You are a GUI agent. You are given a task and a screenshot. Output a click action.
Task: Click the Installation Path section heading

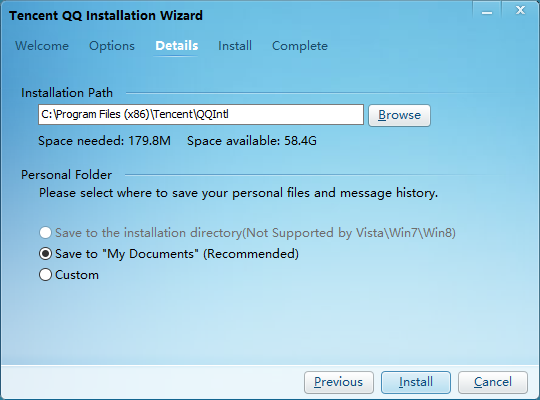[x=67, y=93]
